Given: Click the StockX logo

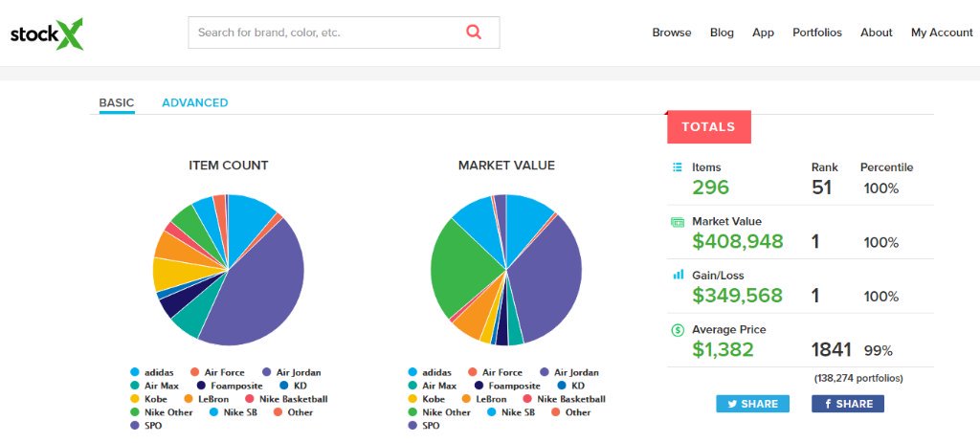Looking at the screenshot, I should (x=47, y=33).
